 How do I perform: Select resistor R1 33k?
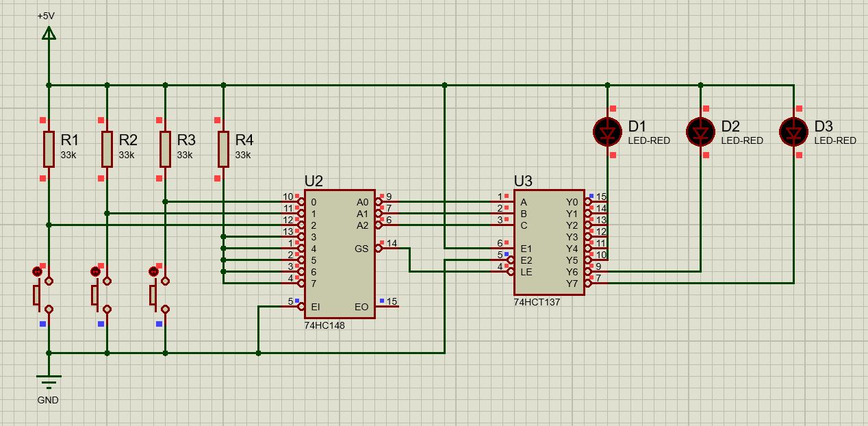(x=49, y=149)
